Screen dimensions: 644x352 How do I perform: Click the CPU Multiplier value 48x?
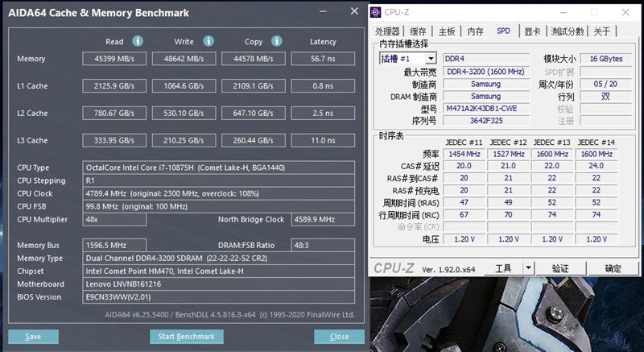click(114, 219)
